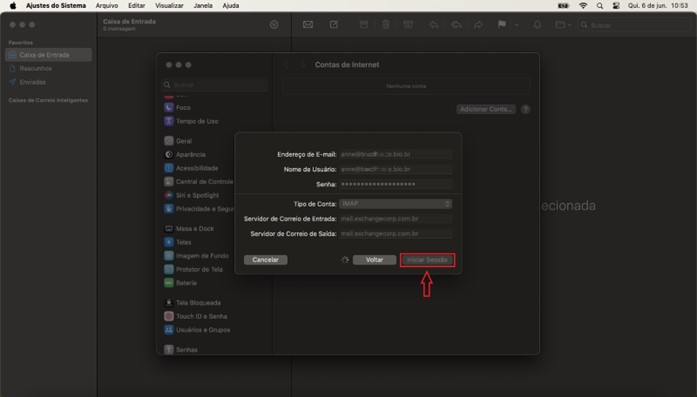Viewport: 697px width, 397px height.
Task: Click the reply all icon in Mail toolbar
Action: (456, 24)
